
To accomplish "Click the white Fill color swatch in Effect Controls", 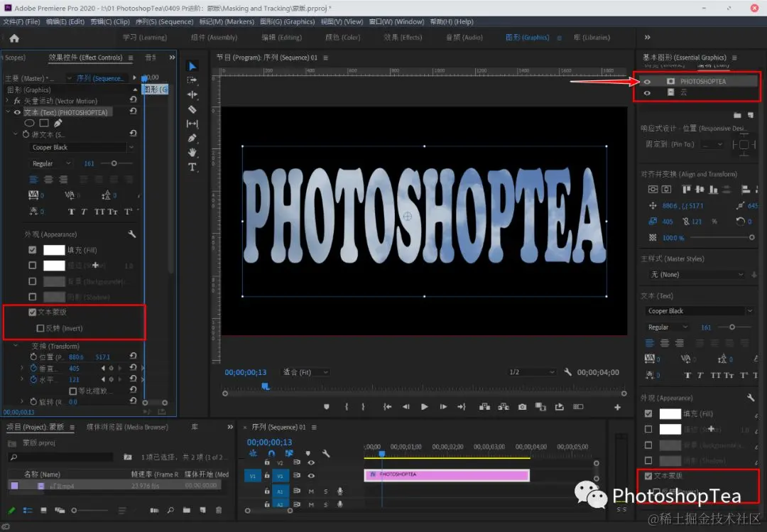I will 54,250.
